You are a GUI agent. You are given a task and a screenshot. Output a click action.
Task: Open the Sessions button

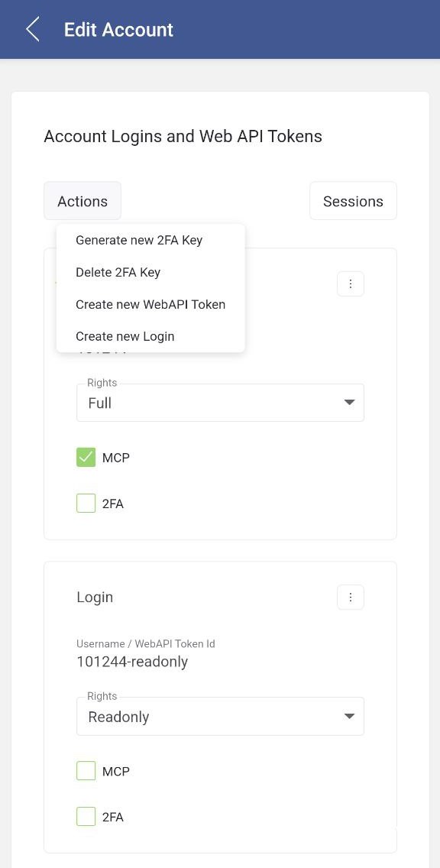click(x=353, y=201)
